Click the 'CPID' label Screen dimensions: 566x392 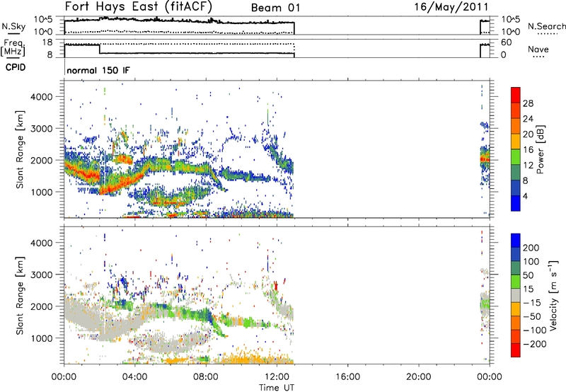pos(16,67)
